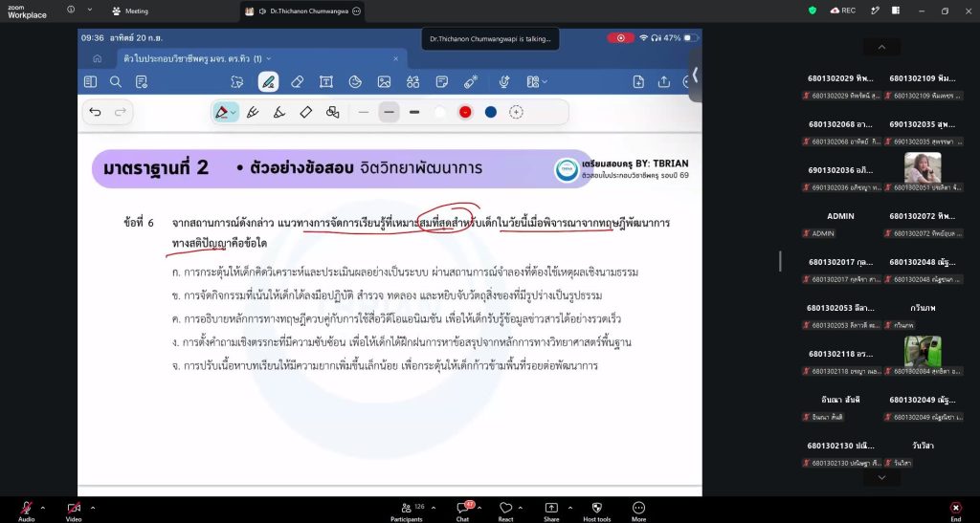
Task: Start Video in Zoom controls
Action: pyautogui.click(x=74, y=511)
